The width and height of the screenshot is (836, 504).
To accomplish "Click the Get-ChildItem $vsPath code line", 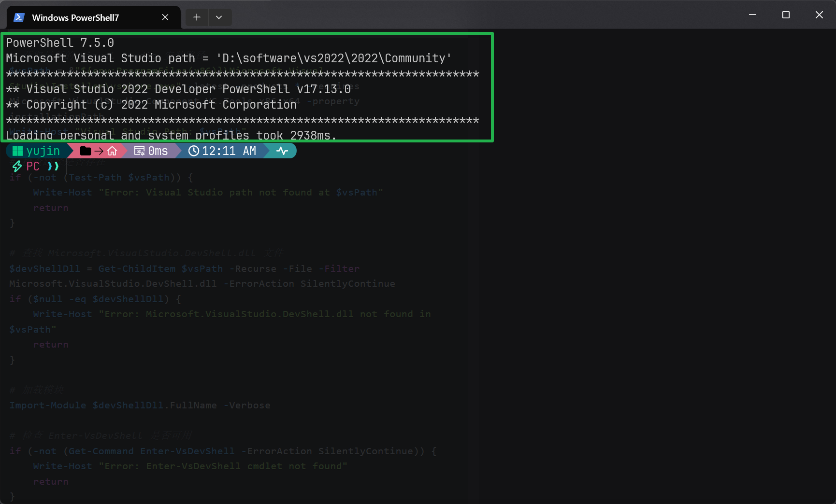I will 185,269.
